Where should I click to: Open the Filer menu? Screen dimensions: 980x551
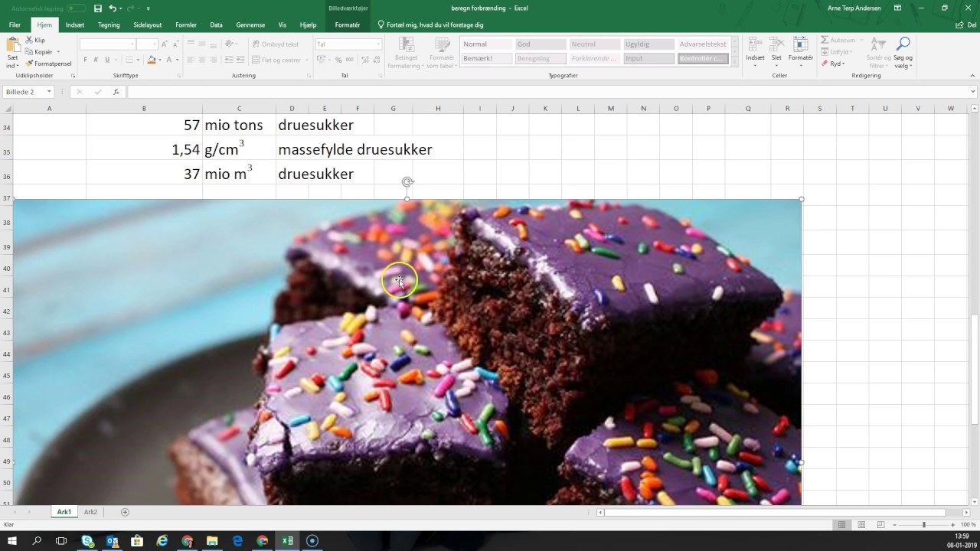tap(15, 25)
